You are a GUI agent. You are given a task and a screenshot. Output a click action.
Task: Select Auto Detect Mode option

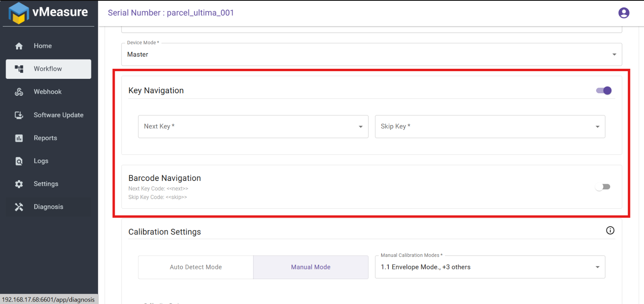click(x=196, y=267)
